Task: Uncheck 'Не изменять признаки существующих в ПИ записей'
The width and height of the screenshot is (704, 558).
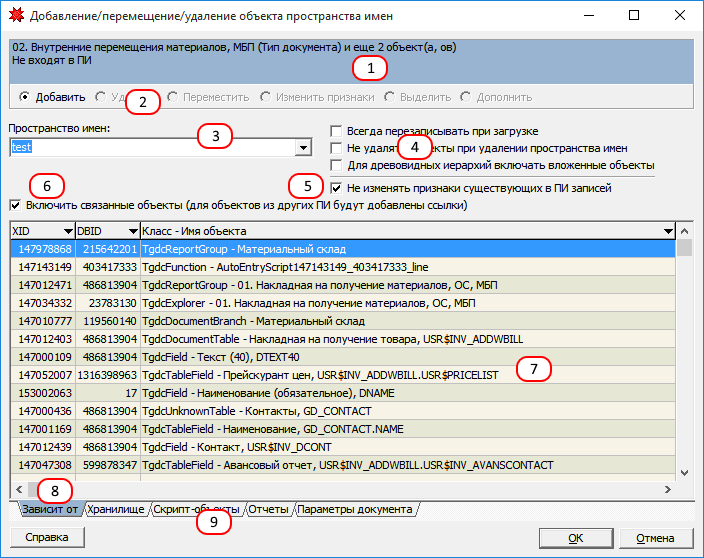Action: click(x=337, y=187)
